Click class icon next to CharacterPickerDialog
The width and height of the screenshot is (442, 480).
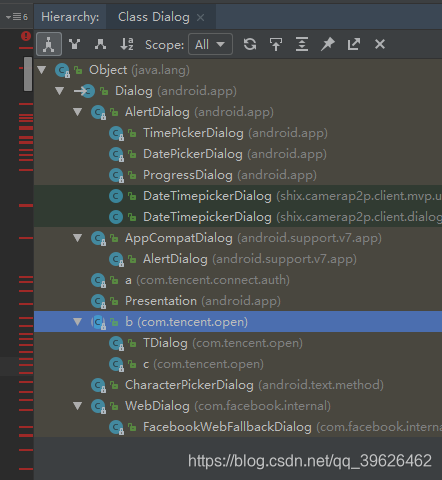pyautogui.click(x=98, y=385)
